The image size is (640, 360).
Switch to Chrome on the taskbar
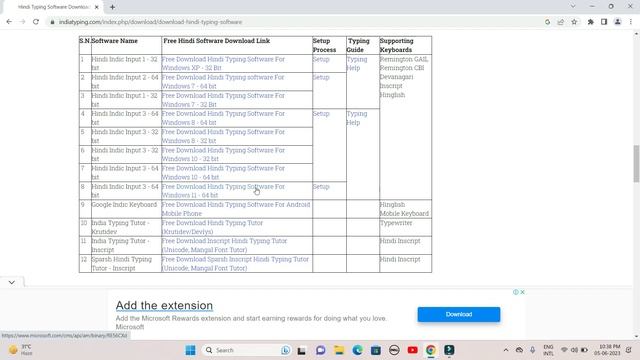431,350
